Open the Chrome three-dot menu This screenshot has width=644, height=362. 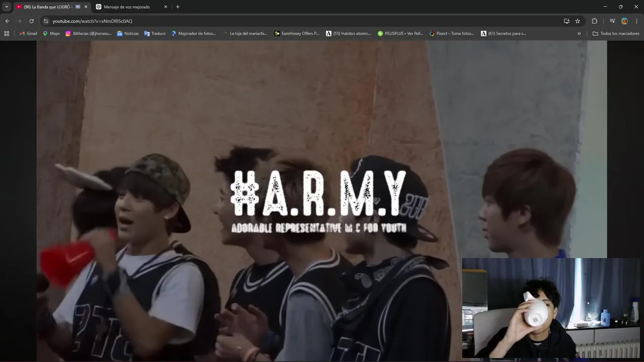[636, 21]
